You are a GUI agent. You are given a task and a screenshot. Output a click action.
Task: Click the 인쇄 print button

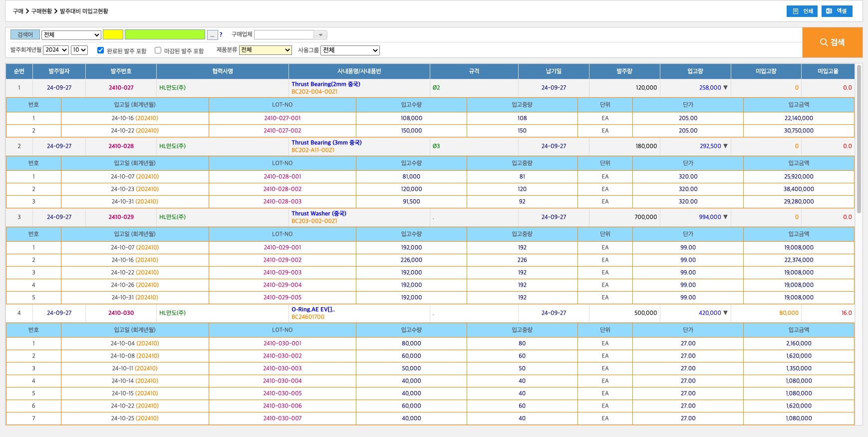coord(802,11)
